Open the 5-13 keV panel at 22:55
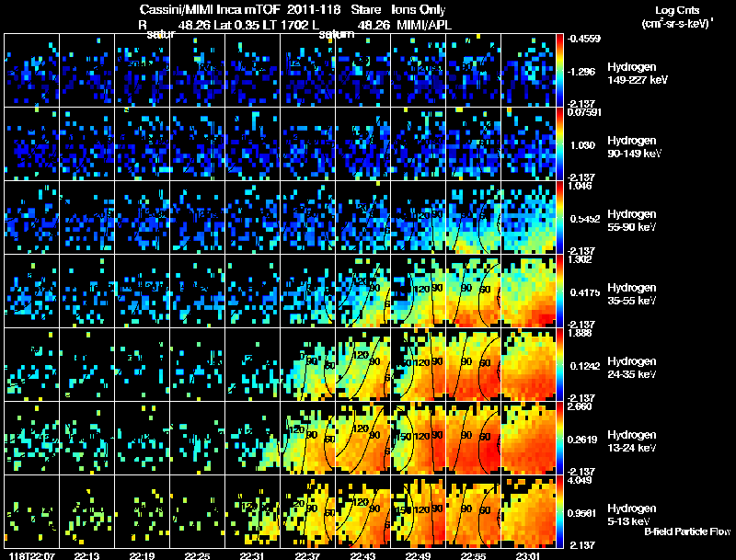This screenshot has width=736, height=560. (473, 512)
